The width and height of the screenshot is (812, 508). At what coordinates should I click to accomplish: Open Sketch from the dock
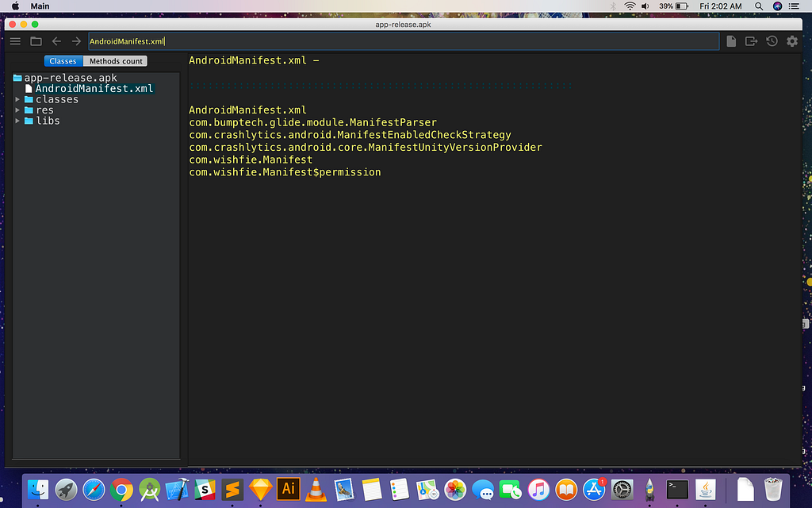(260, 489)
